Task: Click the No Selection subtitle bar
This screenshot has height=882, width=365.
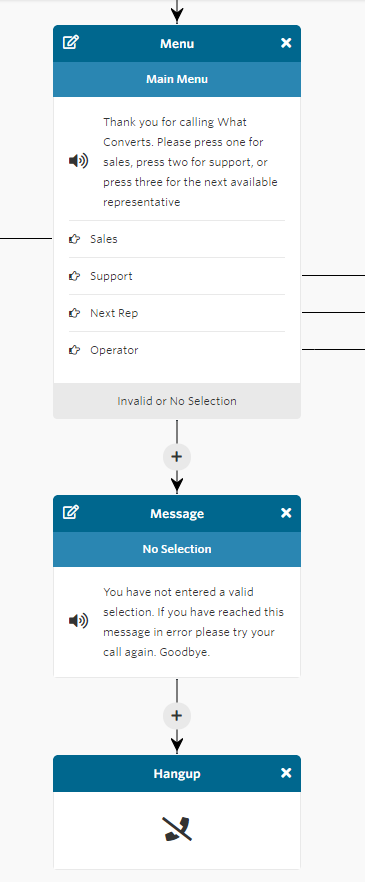Action: click(x=177, y=549)
